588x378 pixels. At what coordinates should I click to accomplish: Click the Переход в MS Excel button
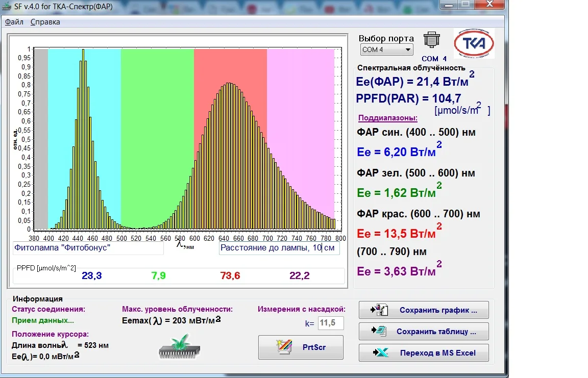[424, 353]
